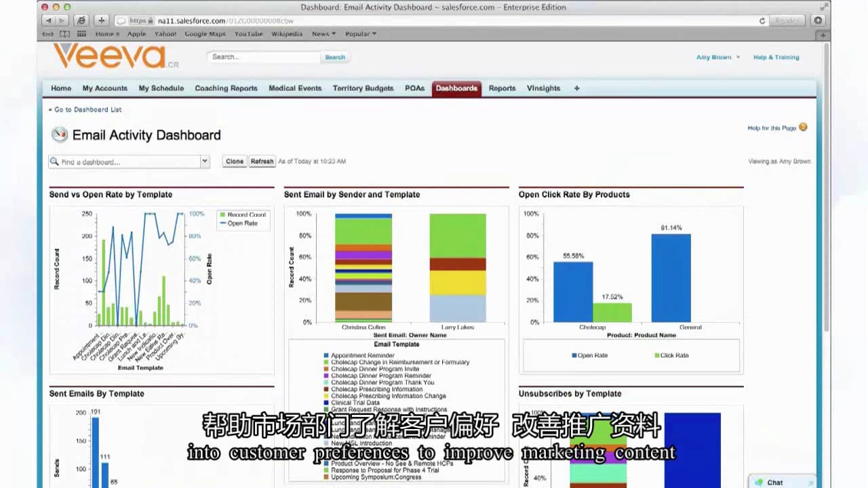Open the Reading List glasses icon
Viewport: 868px width, 488px height.
tap(48, 34)
